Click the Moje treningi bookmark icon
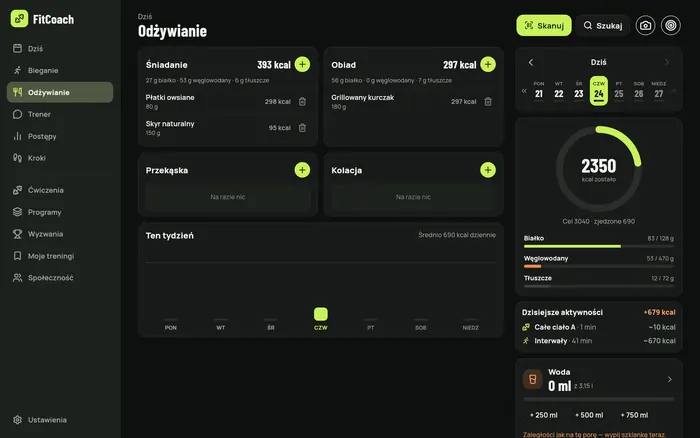Viewport: 700px width, 438px height. tap(17, 256)
